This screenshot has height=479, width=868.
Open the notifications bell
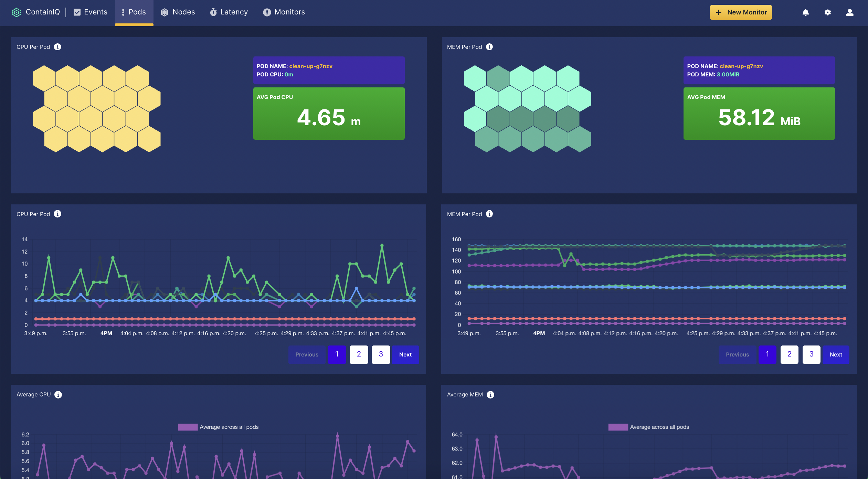click(x=805, y=12)
